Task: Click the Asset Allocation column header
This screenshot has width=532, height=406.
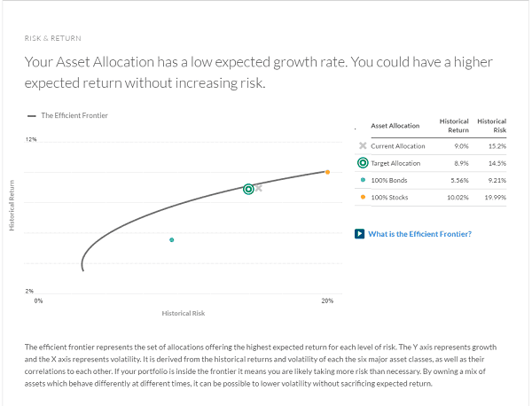Action: point(395,126)
